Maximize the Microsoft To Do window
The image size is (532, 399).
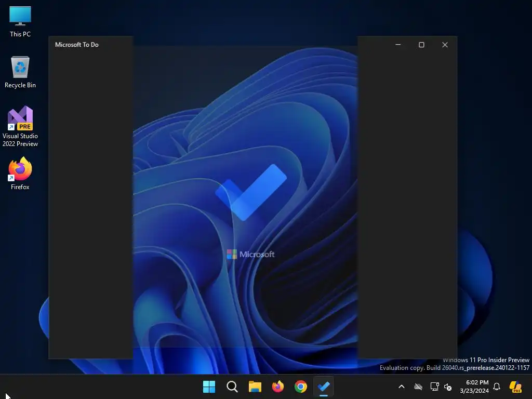[x=421, y=45]
